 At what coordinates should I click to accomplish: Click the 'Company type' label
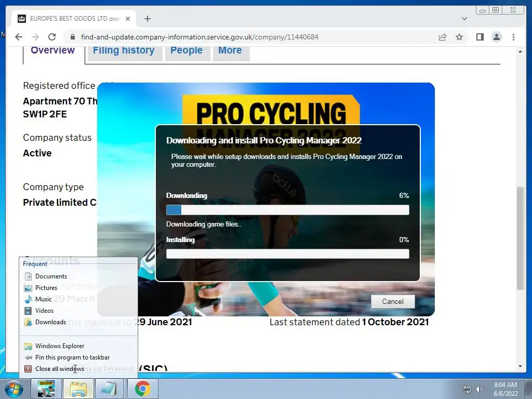click(54, 187)
